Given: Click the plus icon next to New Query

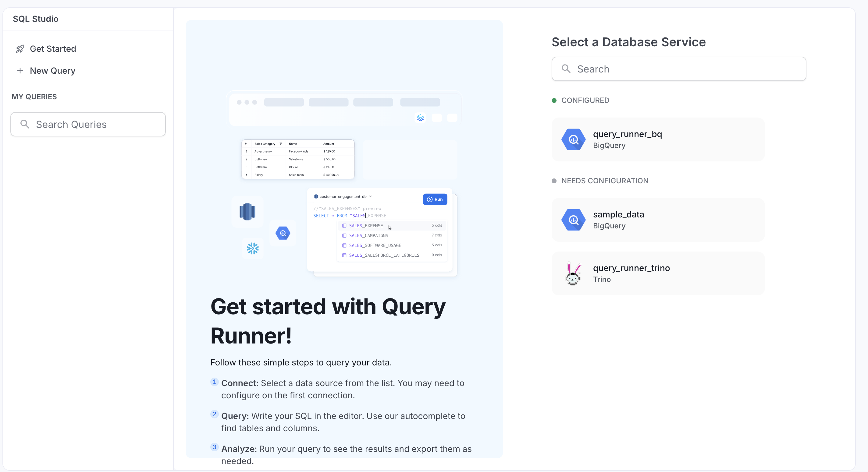Looking at the screenshot, I should coord(20,71).
